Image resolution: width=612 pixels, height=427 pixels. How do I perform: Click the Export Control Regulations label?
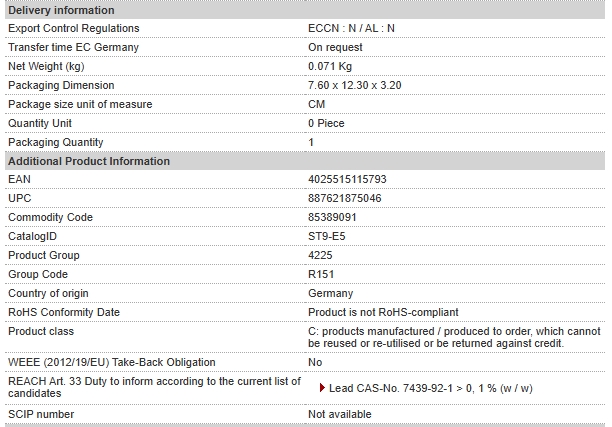74,28
